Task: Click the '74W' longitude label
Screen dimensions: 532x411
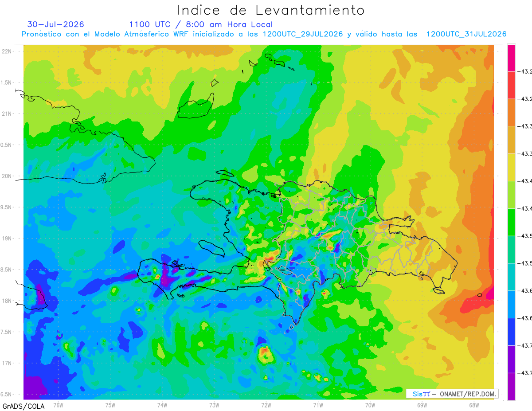Action: 162,405
